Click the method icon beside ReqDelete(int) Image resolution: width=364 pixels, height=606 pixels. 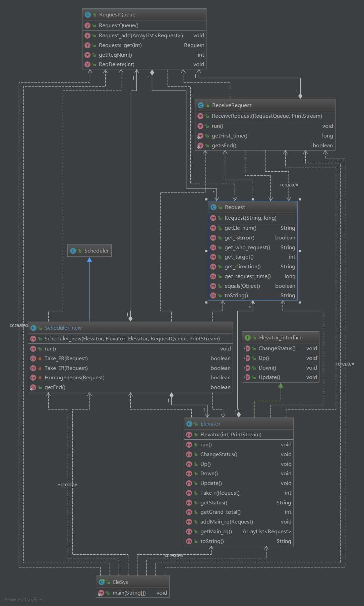(87, 64)
